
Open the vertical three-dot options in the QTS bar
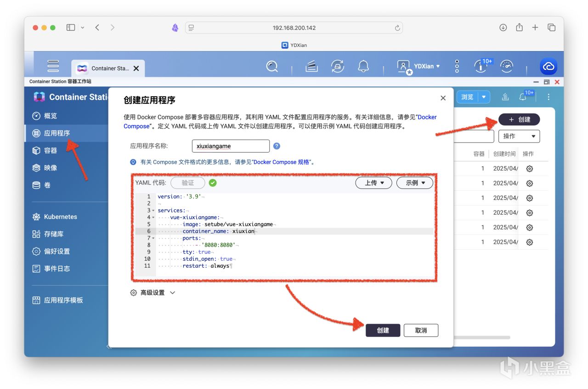coord(457,66)
